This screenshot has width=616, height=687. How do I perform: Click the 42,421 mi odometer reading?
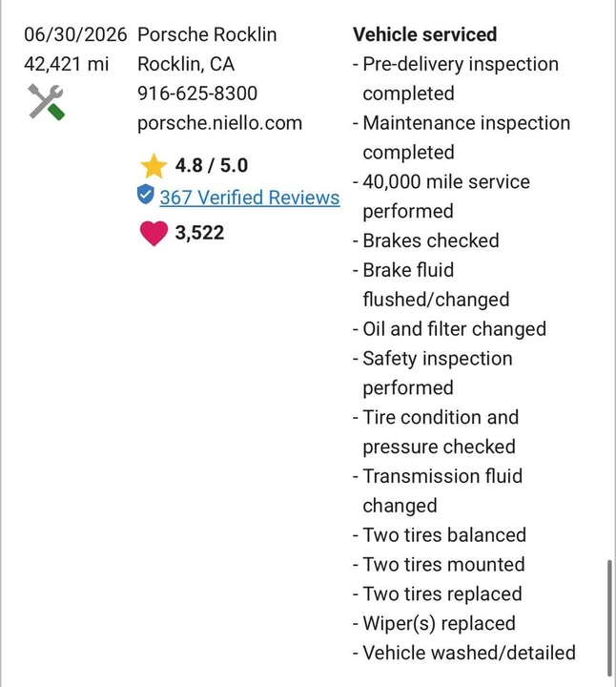click(x=66, y=64)
